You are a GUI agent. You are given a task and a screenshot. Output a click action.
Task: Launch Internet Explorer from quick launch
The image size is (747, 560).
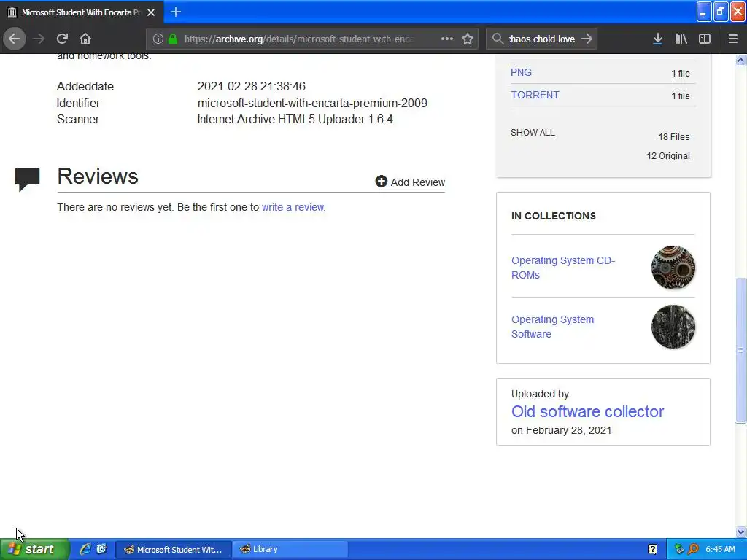pyautogui.click(x=85, y=549)
